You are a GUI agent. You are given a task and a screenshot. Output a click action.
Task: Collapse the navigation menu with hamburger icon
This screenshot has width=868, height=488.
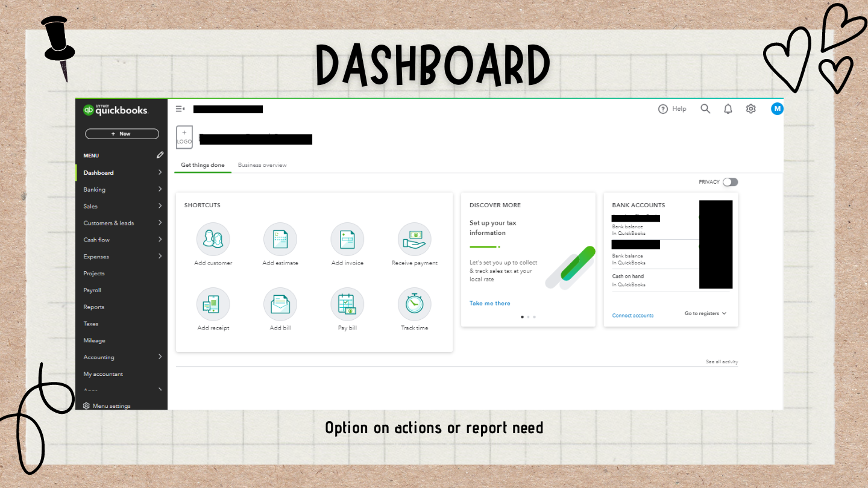point(180,109)
